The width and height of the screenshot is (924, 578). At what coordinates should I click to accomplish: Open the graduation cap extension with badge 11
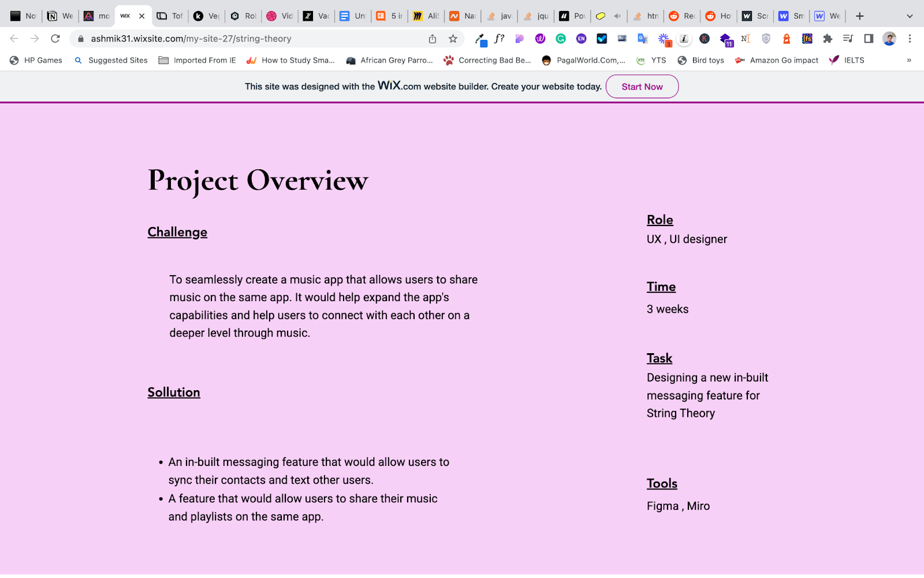click(725, 39)
